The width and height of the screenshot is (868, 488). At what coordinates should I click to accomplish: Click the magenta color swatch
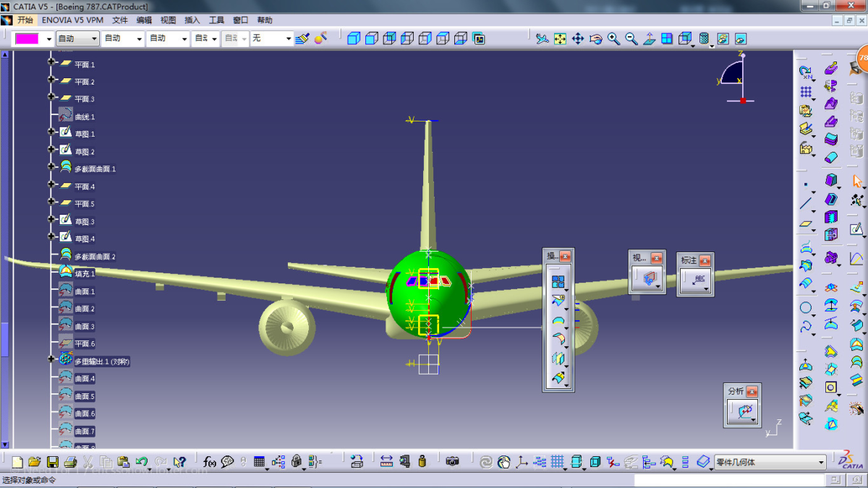[x=27, y=39]
